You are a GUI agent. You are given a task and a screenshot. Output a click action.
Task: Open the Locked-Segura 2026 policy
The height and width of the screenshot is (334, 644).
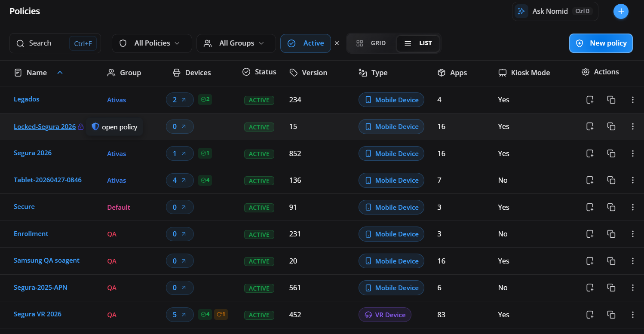(45, 126)
